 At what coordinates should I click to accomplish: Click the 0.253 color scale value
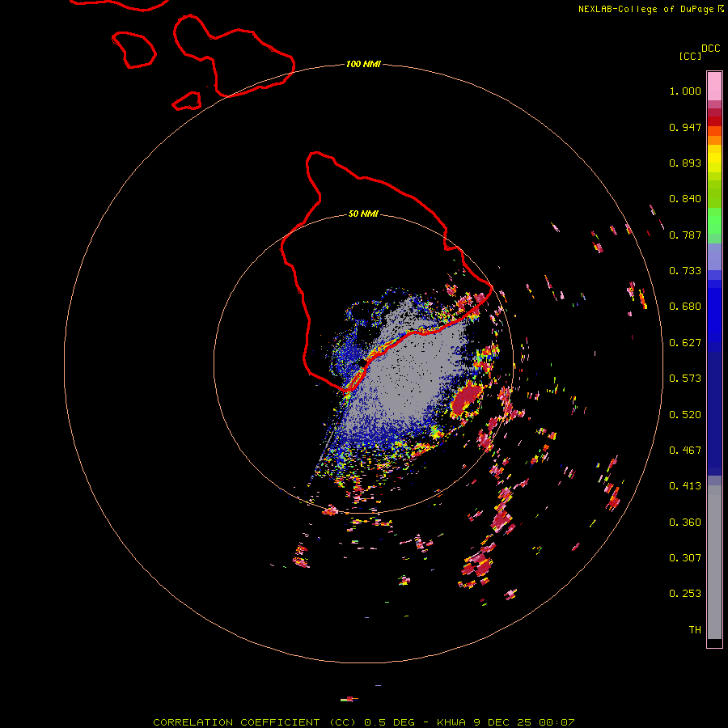tap(685, 594)
